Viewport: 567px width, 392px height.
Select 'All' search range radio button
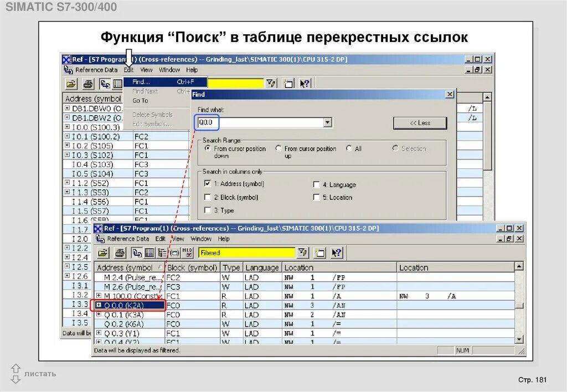349,148
